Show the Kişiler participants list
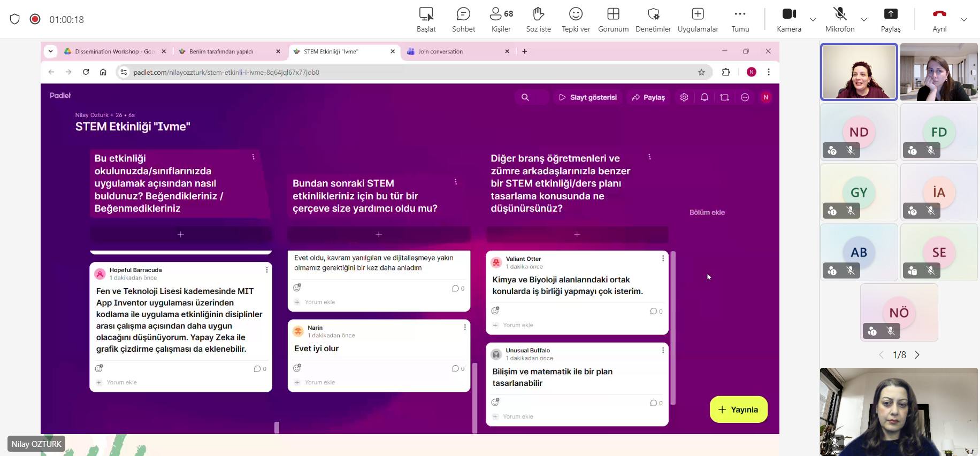The width and height of the screenshot is (980, 456). click(501, 19)
